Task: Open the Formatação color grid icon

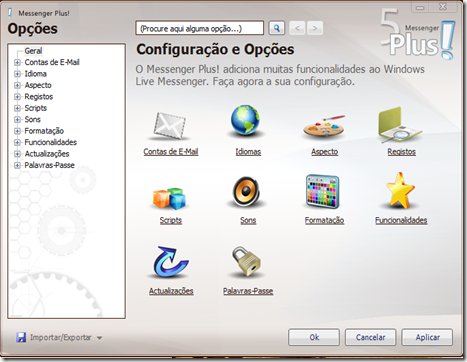Action: pos(322,192)
